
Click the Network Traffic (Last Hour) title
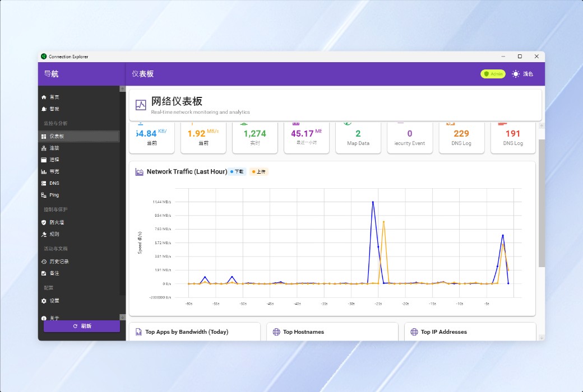click(x=187, y=172)
